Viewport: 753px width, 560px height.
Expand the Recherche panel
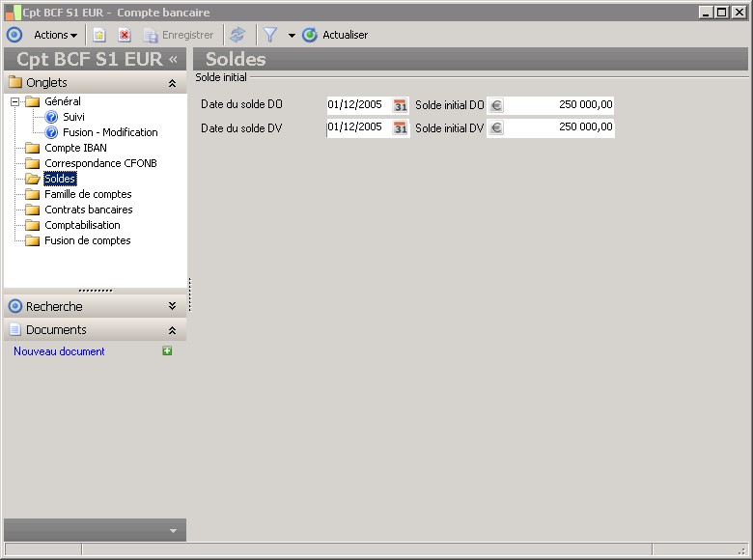coord(172,306)
